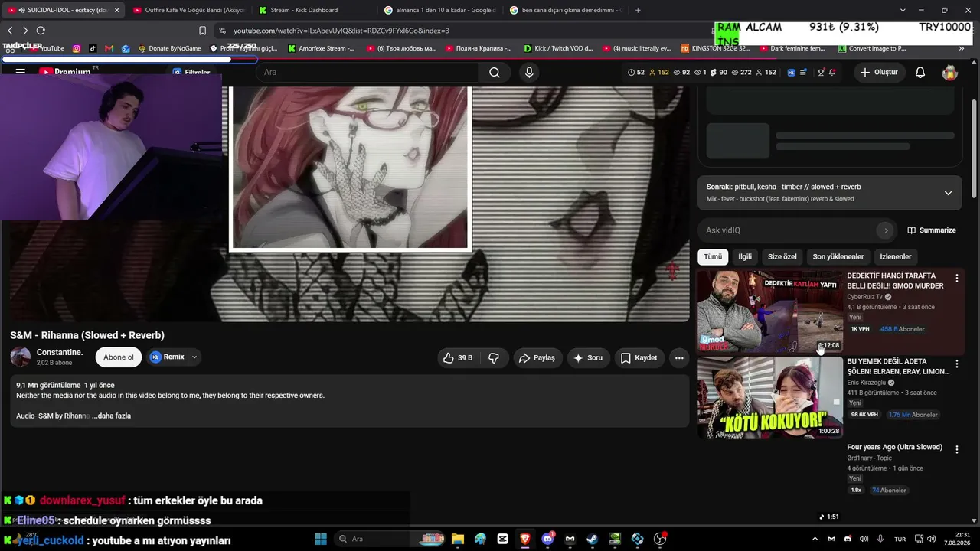980x551 pixels.
Task: Select the İzlenenler filter chip
Action: [x=896, y=257]
